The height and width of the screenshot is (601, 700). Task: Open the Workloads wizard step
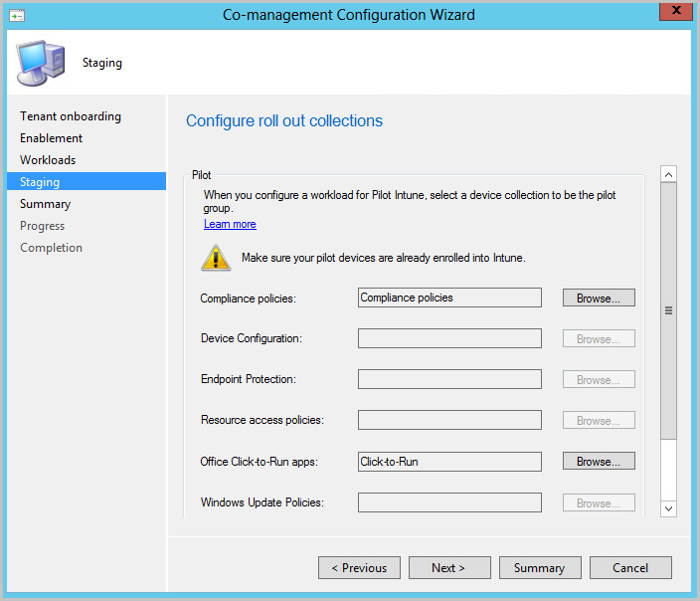(x=48, y=160)
